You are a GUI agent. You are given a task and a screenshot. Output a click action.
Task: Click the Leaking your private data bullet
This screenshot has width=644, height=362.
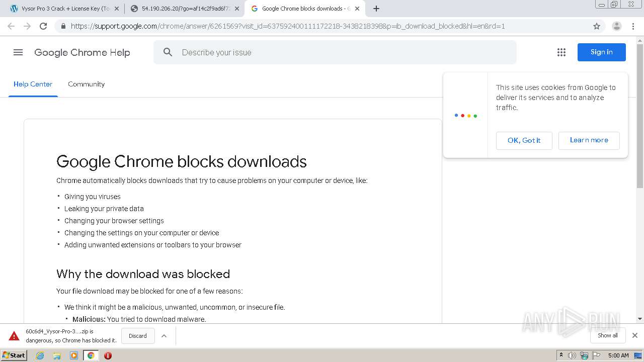coord(104,209)
